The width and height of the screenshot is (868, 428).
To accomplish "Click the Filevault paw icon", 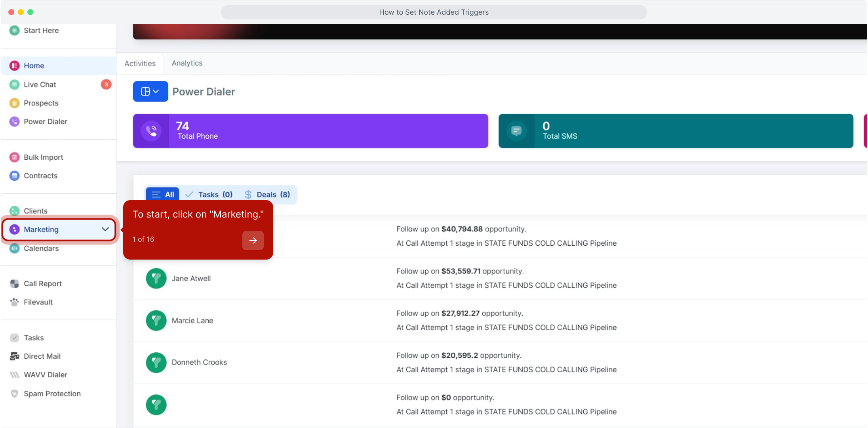I will point(14,302).
